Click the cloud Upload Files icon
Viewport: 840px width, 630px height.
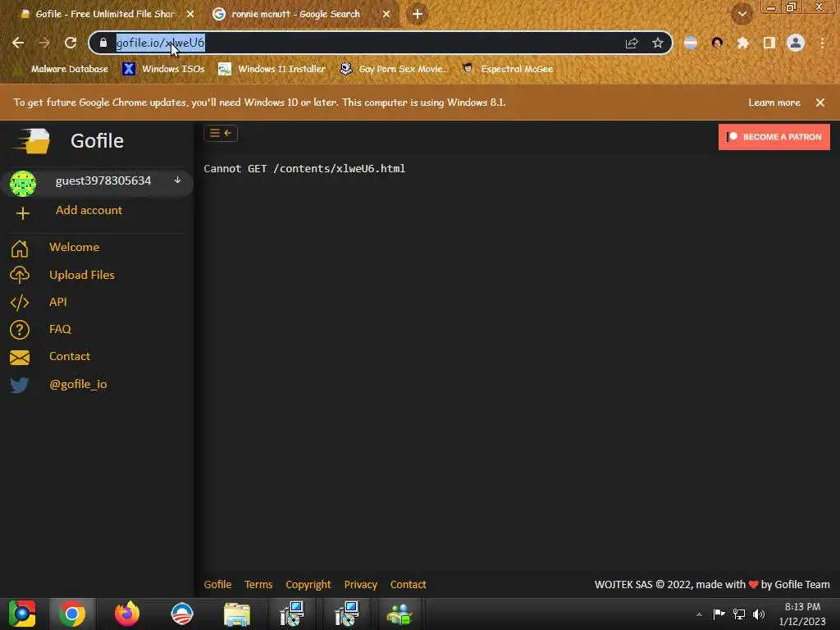click(x=20, y=275)
